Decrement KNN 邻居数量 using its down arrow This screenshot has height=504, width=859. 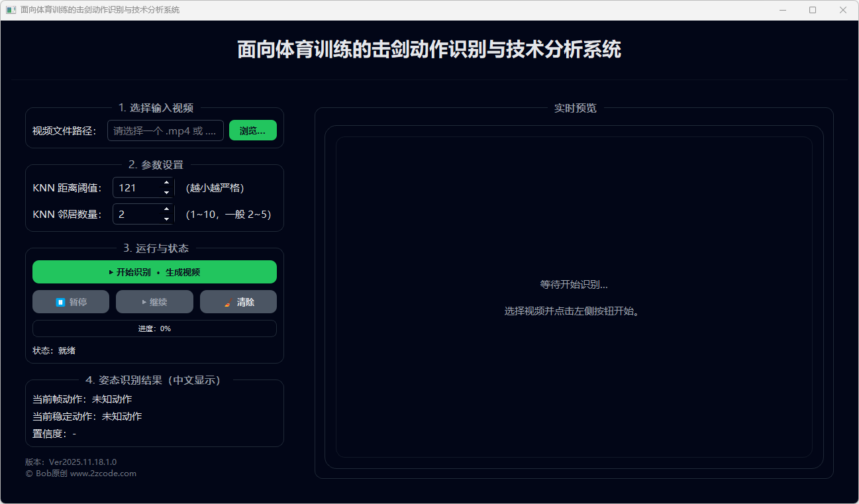(167, 219)
